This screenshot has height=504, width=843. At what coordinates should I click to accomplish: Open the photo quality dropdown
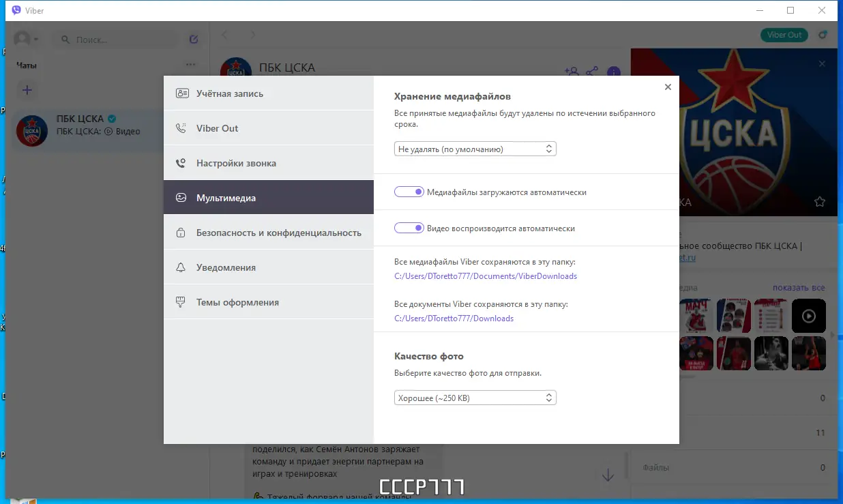tap(475, 397)
